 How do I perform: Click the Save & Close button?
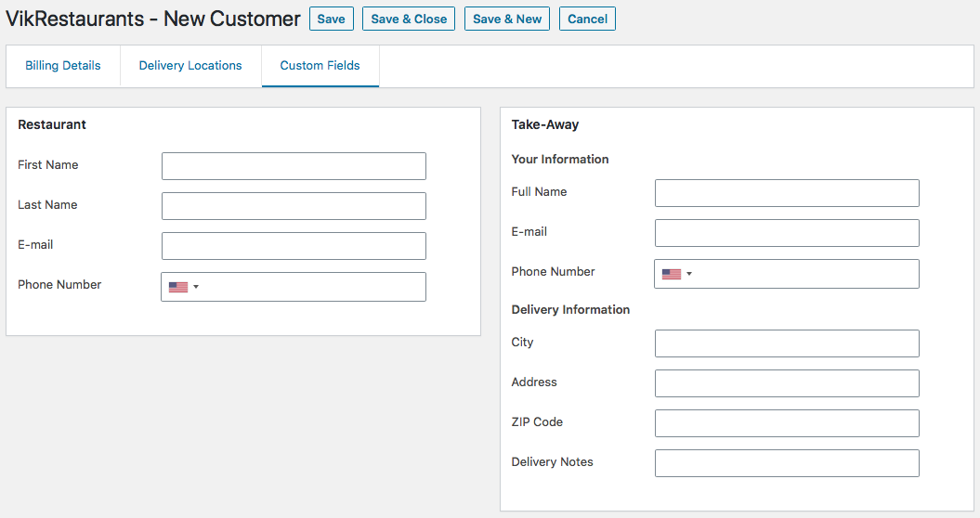tap(409, 19)
